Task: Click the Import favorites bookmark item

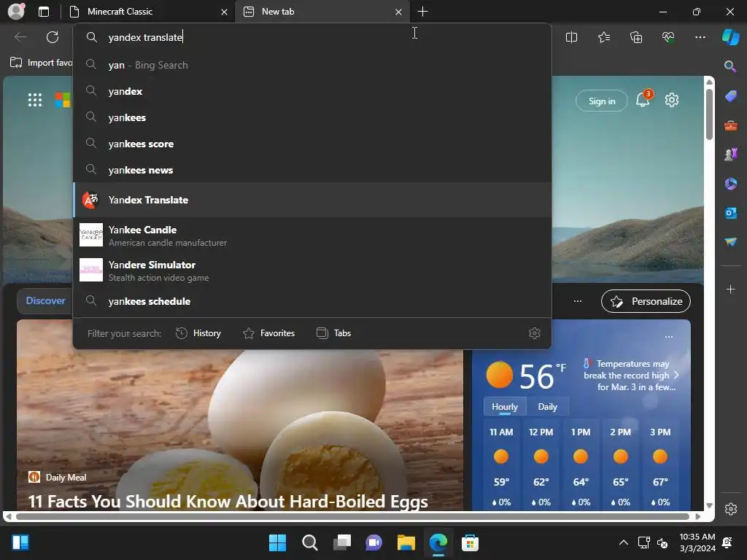Action: pyautogui.click(x=42, y=63)
